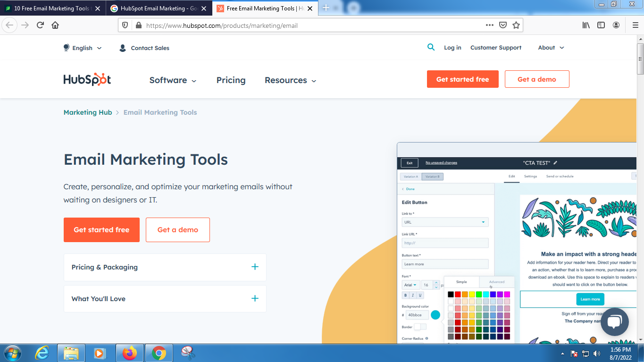Open Internet Explorer from taskbar
The width and height of the screenshot is (644, 362).
(x=42, y=353)
